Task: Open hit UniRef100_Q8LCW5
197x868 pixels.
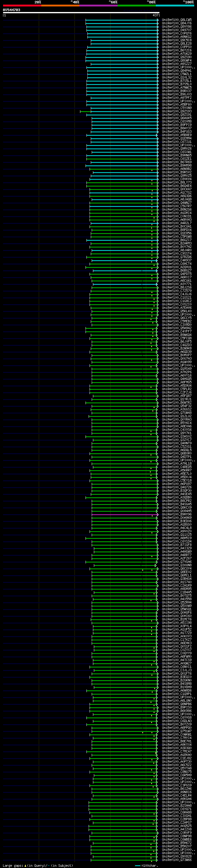Action: (x=177, y=20)
